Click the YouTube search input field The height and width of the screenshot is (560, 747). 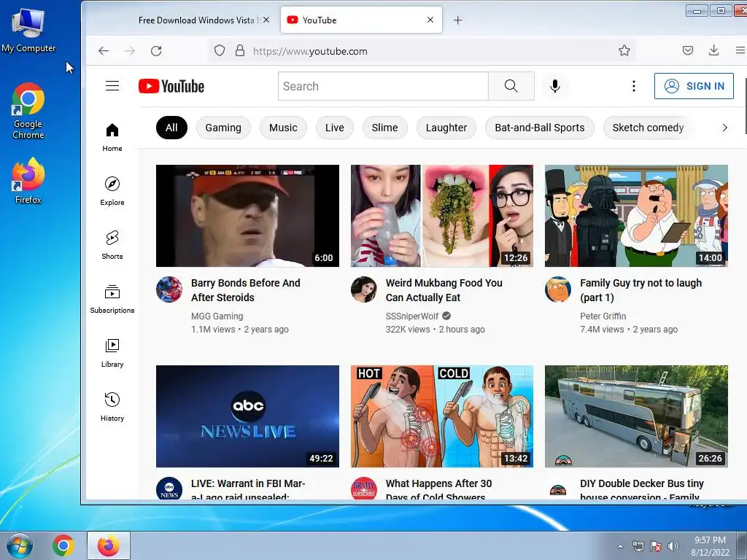click(x=383, y=86)
